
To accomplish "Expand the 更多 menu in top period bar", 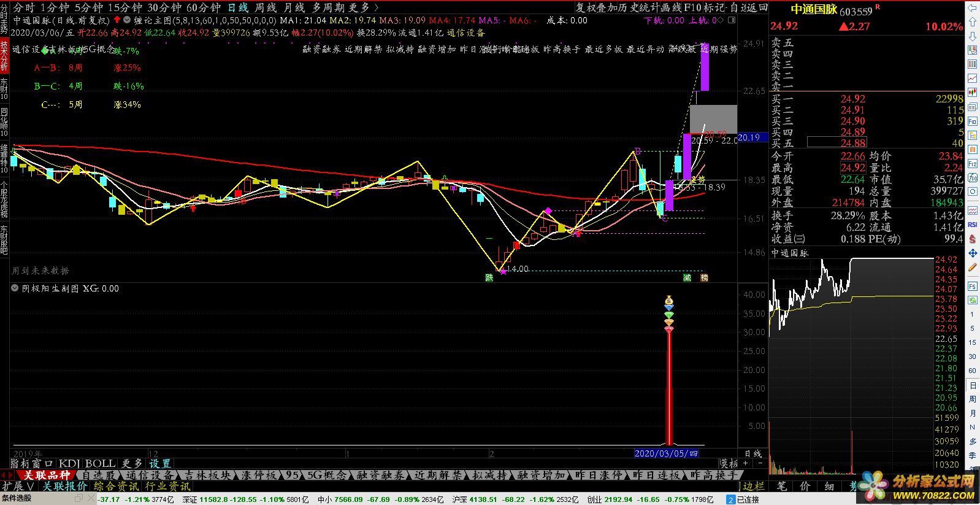I will 363,7.
